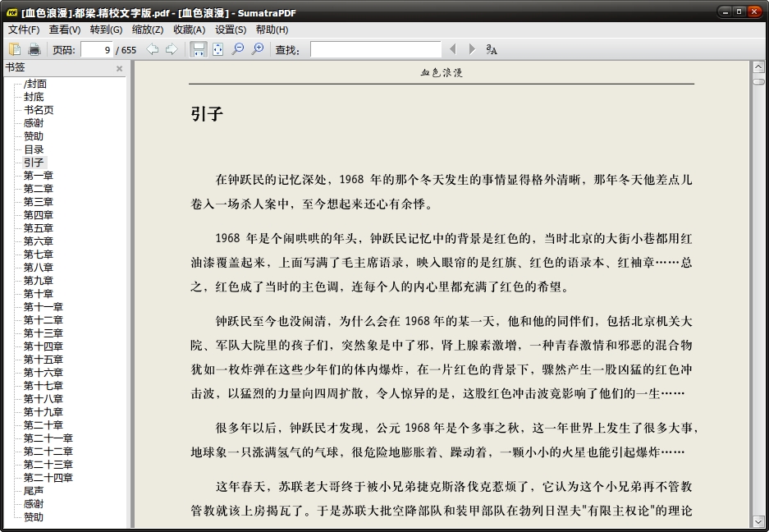Open the 转到(G) menu
The image size is (769, 532).
tap(106, 30)
